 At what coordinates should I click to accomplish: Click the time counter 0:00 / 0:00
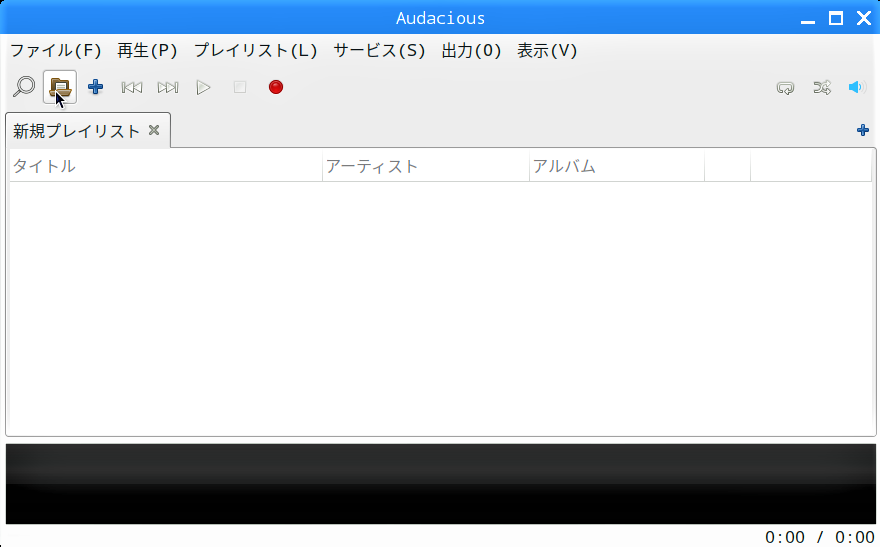819,537
